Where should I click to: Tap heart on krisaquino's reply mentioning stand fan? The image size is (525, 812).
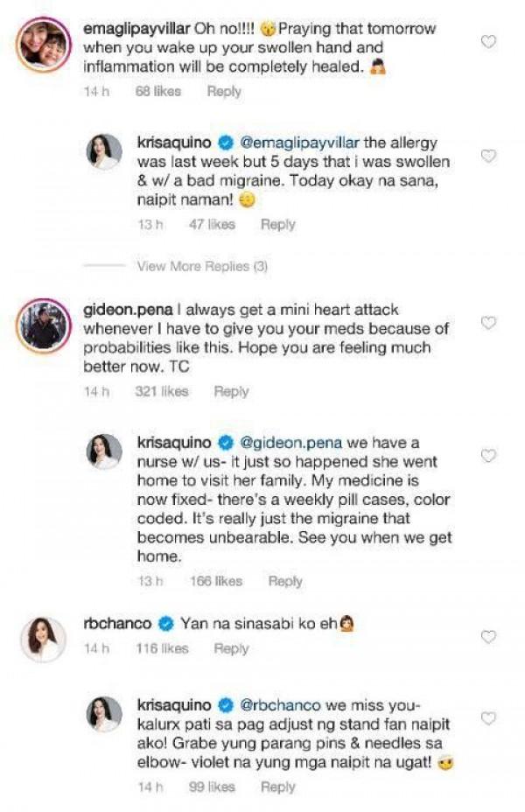pyautogui.click(x=489, y=718)
